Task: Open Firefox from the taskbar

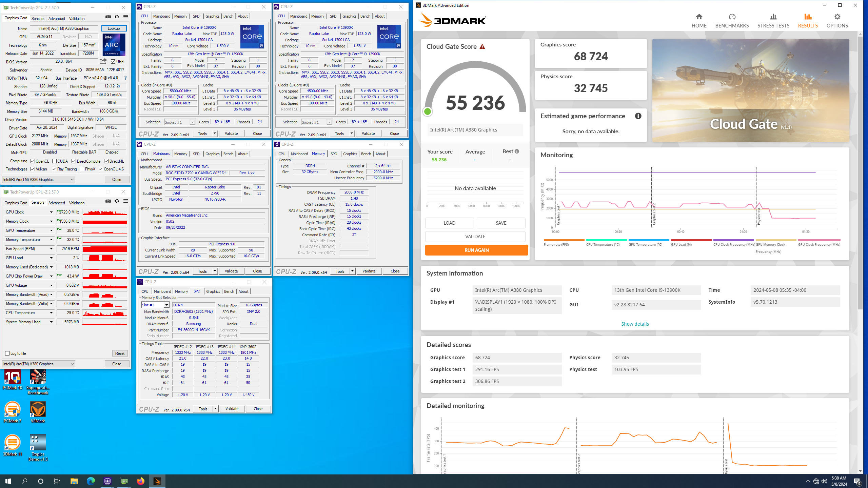Action: pyautogui.click(x=140, y=481)
